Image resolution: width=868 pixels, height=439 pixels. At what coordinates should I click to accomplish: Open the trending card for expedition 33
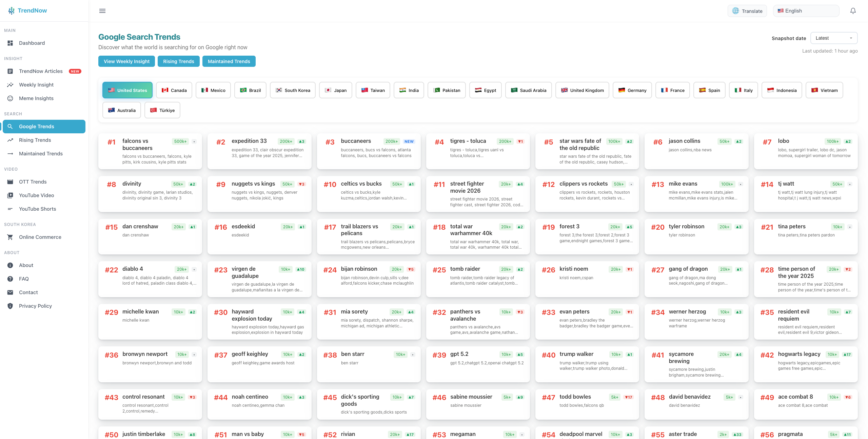click(259, 151)
